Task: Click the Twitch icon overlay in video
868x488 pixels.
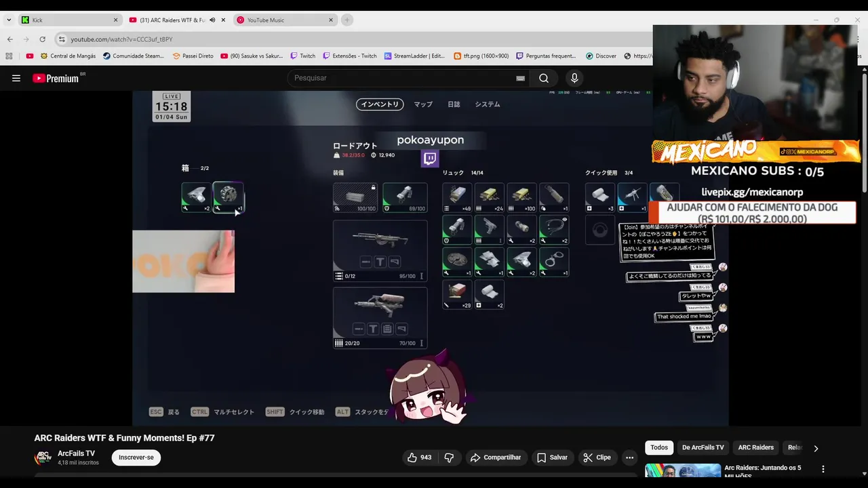Action: coord(430,159)
